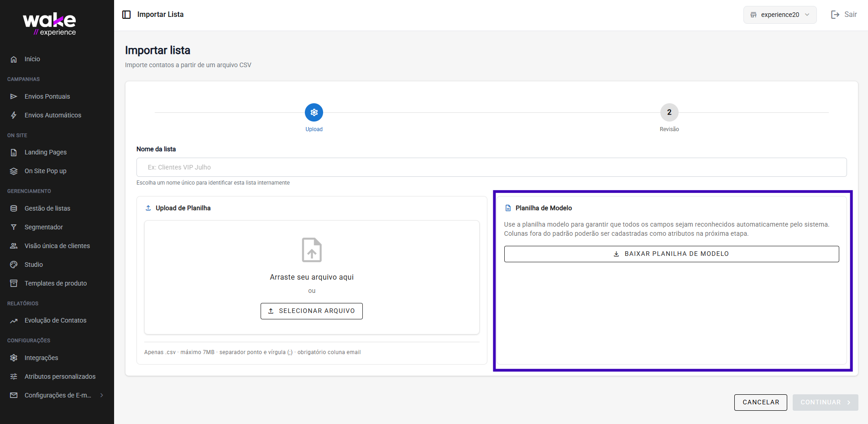
Task: Expand the Configurações de E-mail submenu chevron
Action: point(102,395)
